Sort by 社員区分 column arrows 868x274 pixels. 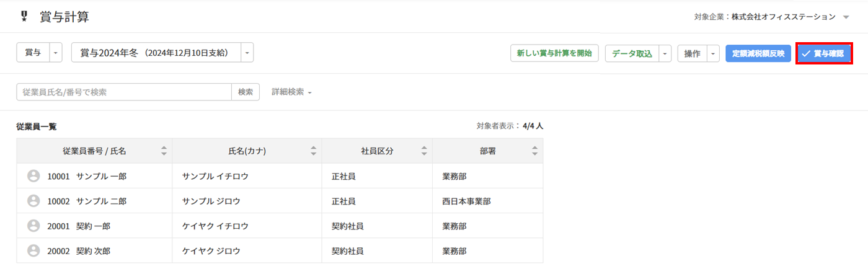424,151
